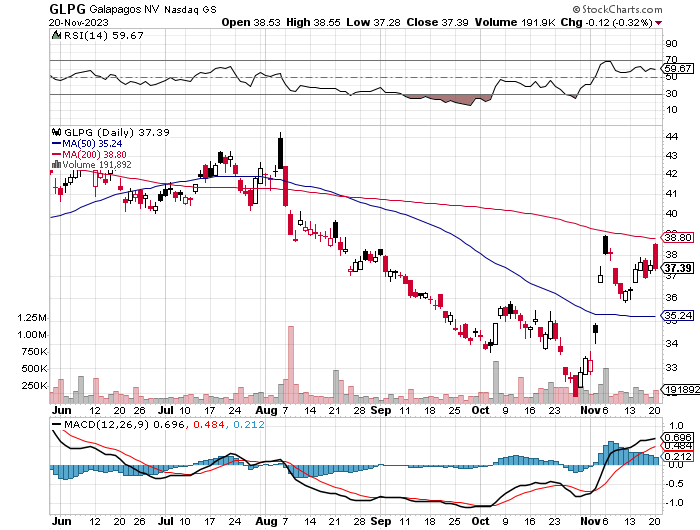Click the StockCharts.com copyright logo
Image resolution: width=700 pixels, height=530 pixels.
pos(617,9)
